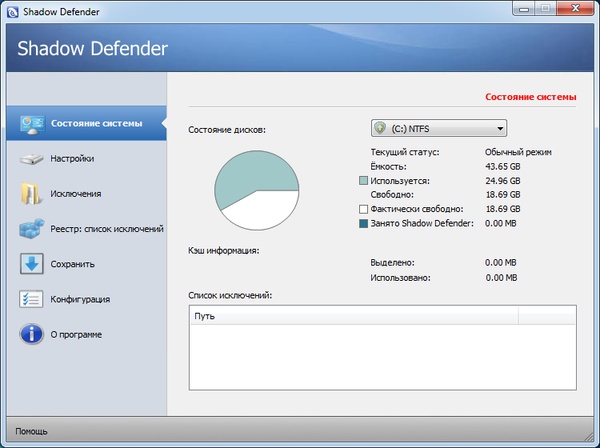600x448 pixels.
Task: Go to the Исключения section
Action: click(76, 194)
